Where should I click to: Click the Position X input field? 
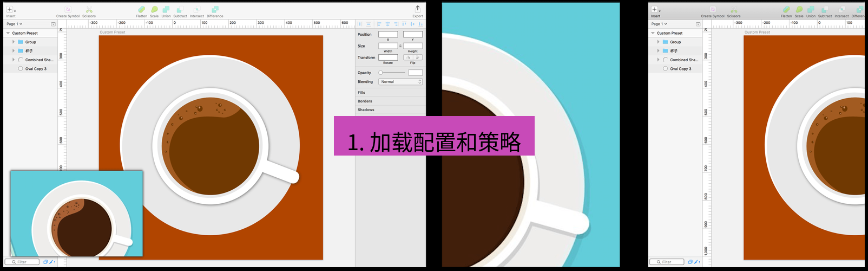[x=388, y=34]
